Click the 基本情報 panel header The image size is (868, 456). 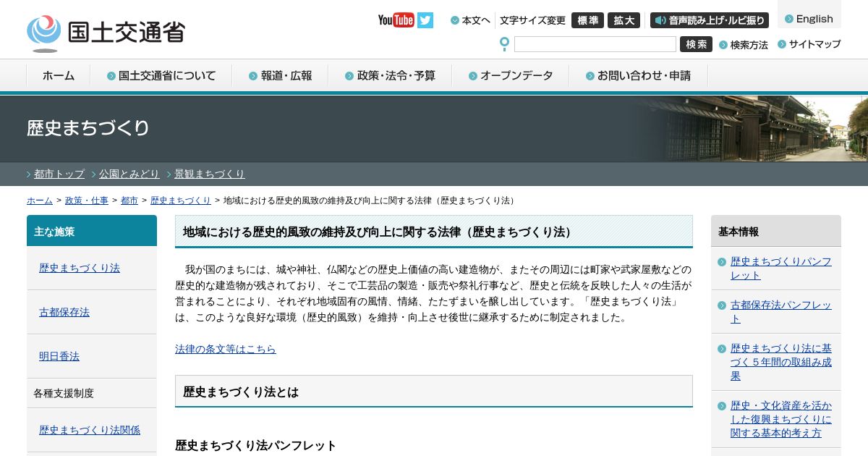click(x=776, y=231)
